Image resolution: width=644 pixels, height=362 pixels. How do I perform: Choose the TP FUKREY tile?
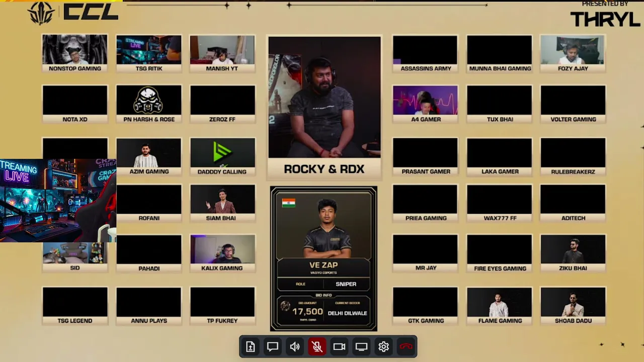222,306
